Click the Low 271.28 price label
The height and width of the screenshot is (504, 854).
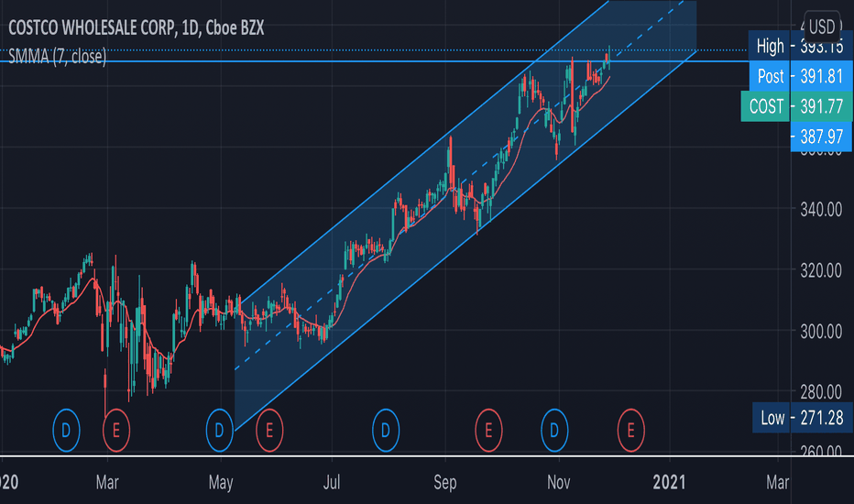click(x=802, y=418)
